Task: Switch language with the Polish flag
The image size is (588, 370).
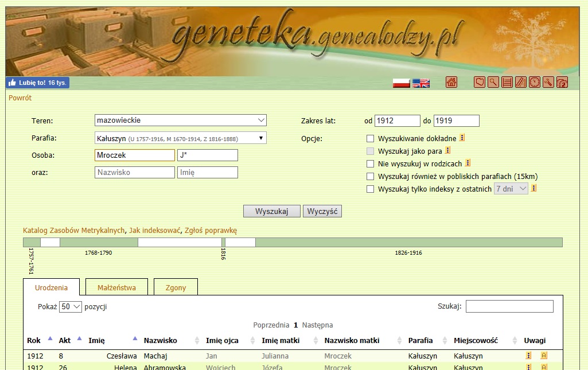Action: pyautogui.click(x=401, y=83)
